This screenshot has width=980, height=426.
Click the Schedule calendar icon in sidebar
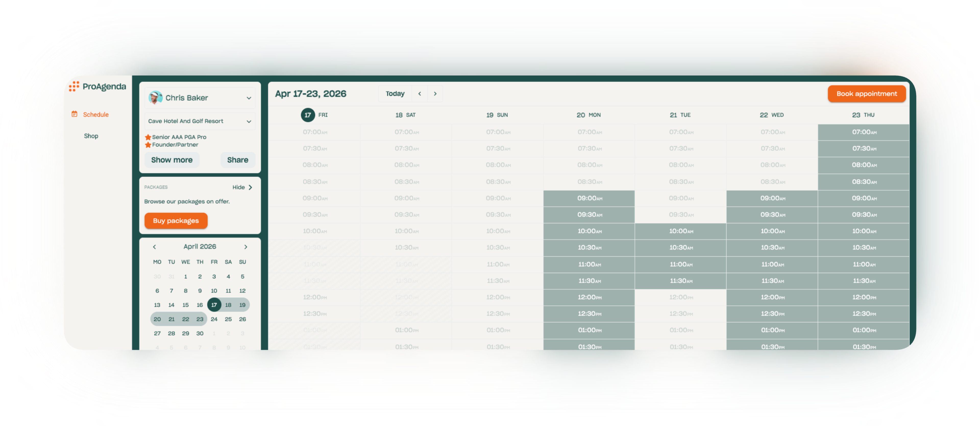[x=75, y=114]
